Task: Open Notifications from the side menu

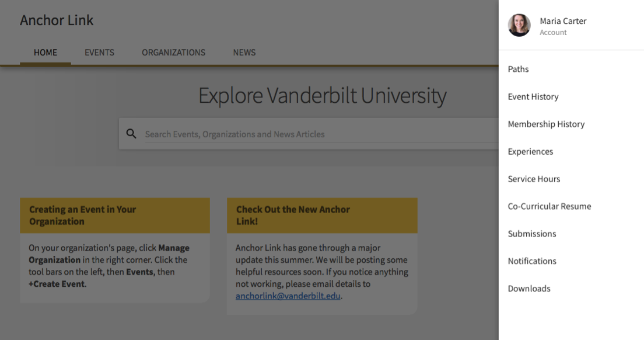Action: coord(531,261)
